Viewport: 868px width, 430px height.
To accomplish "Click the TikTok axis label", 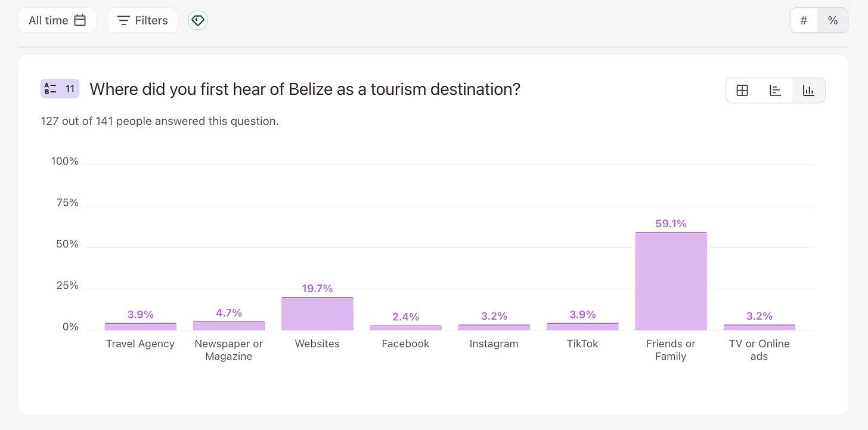I will coord(582,344).
